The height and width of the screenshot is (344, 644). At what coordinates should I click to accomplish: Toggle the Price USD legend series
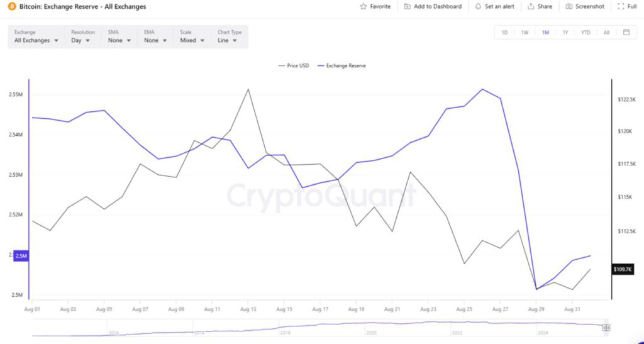(x=293, y=65)
